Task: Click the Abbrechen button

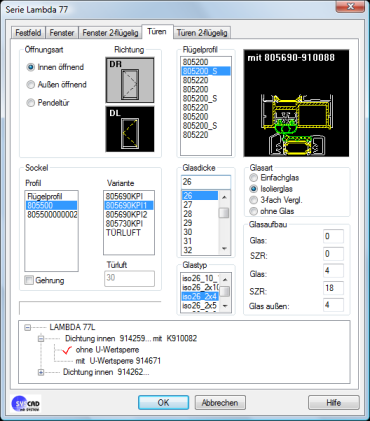Action: (x=220, y=403)
